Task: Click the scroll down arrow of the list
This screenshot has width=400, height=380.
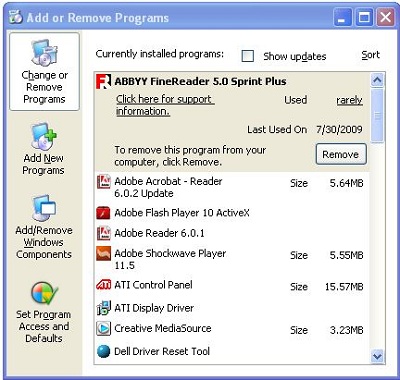Action: click(377, 356)
